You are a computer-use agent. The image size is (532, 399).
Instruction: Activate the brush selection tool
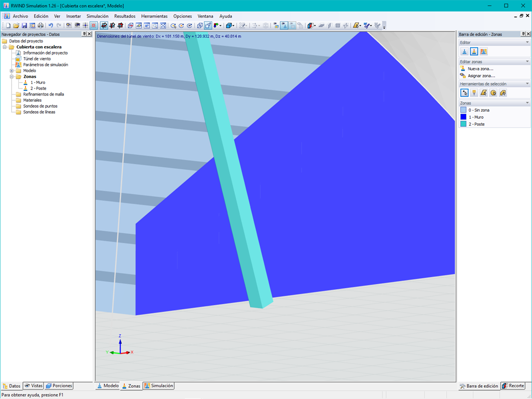(x=474, y=93)
